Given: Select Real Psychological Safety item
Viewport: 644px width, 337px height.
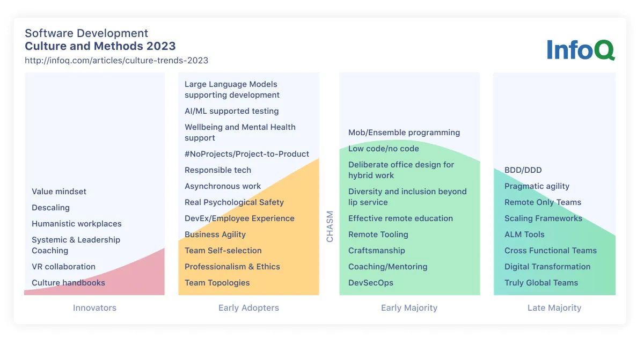Looking at the screenshot, I should point(234,202).
